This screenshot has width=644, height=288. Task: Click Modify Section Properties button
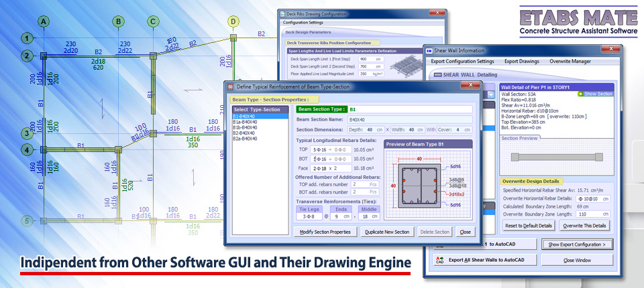coord(325,232)
